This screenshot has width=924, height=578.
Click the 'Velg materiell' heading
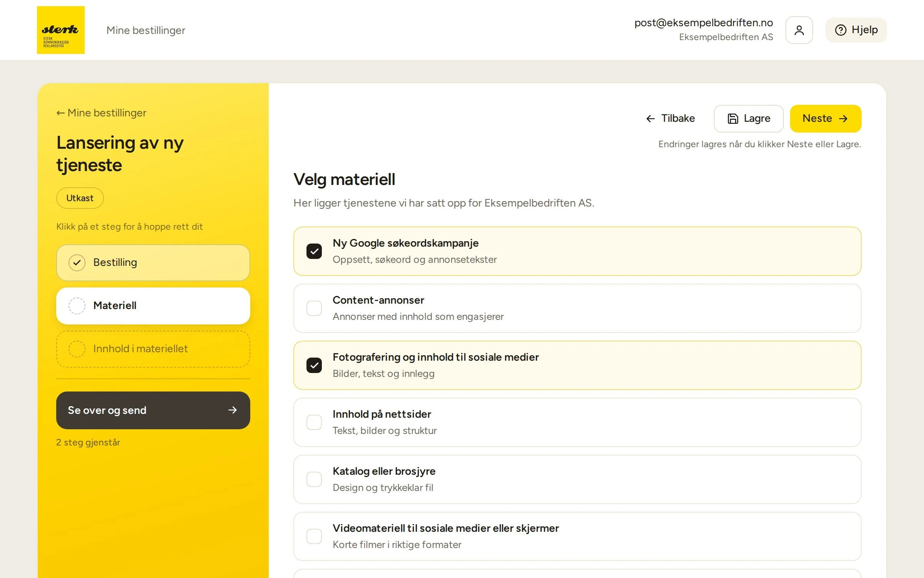click(344, 180)
